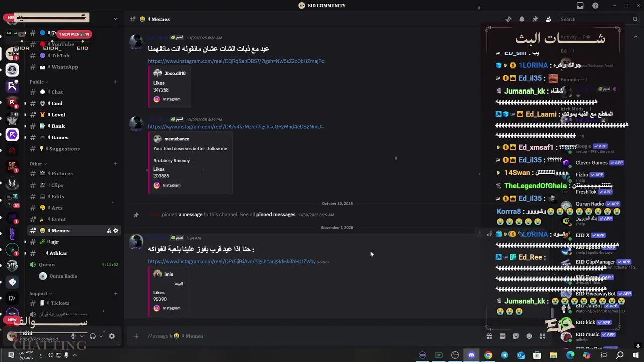Open the sticker picker icon
The height and width of the screenshot is (362, 644).
(x=516, y=336)
